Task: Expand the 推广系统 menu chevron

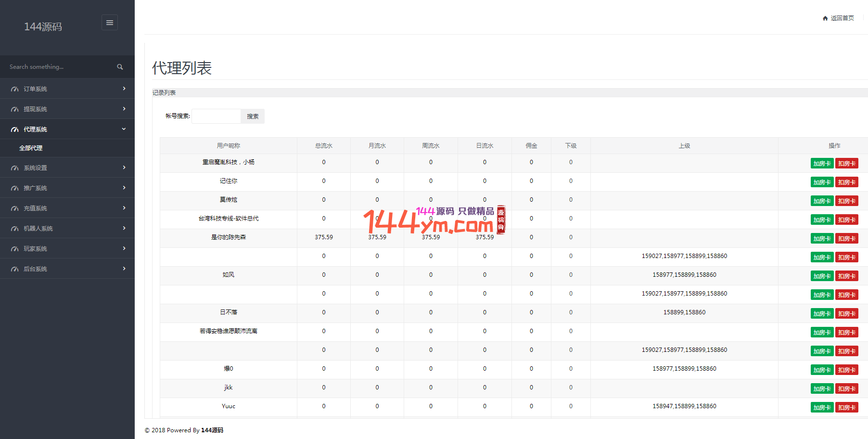Action: click(x=124, y=188)
